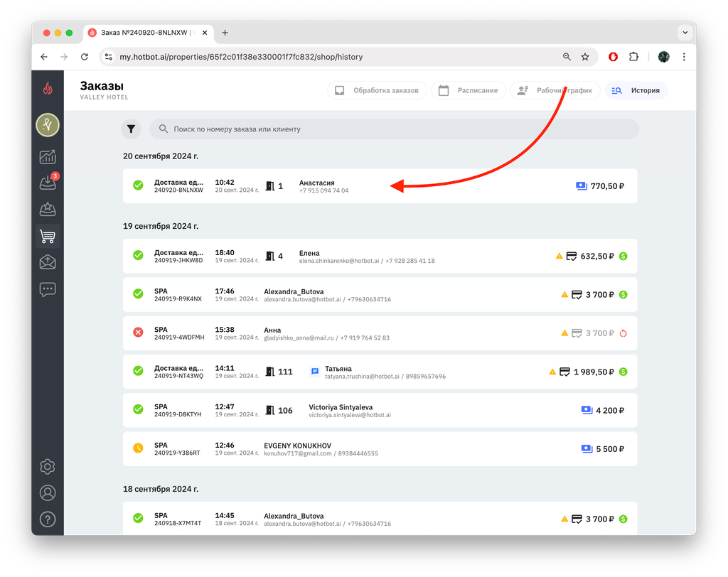Focus the order search field
The image size is (728, 577).
394,129
